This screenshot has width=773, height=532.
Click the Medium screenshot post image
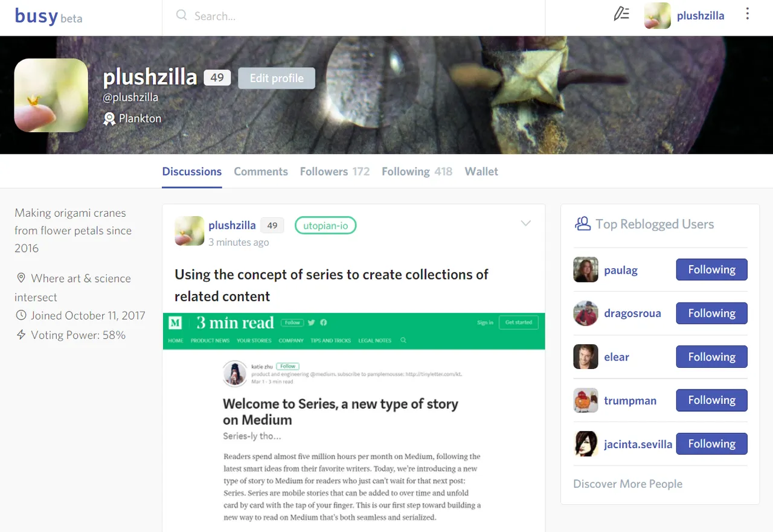354,422
